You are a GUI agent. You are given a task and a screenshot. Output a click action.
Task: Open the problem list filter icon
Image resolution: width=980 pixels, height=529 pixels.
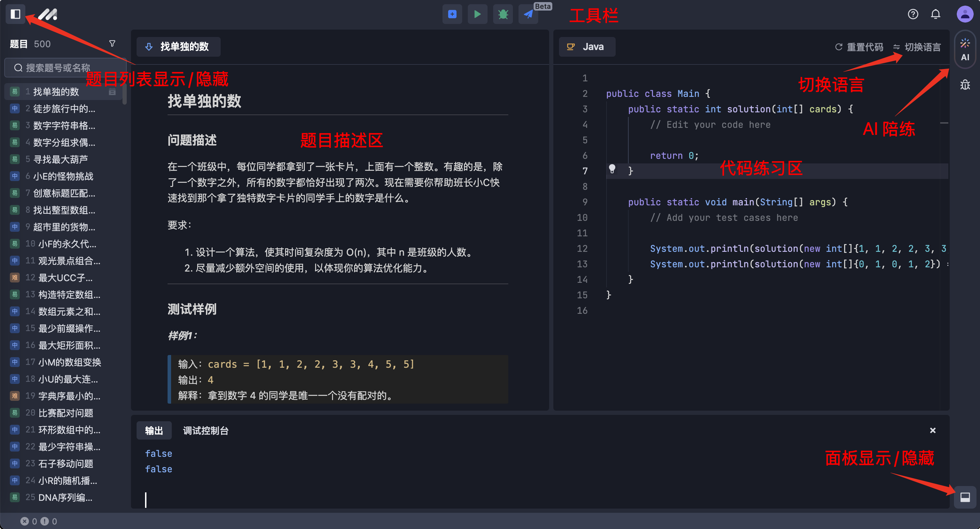click(x=112, y=43)
